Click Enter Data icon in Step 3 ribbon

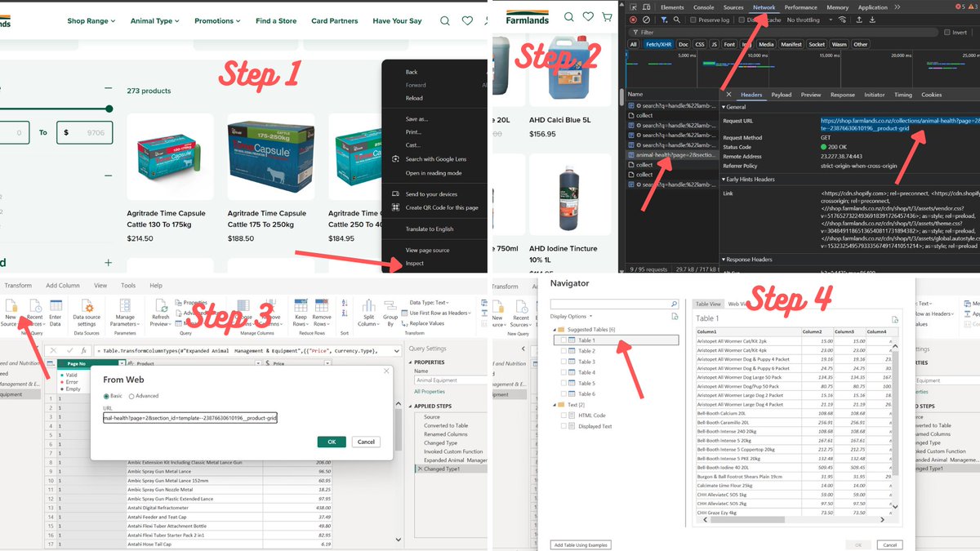pyautogui.click(x=55, y=305)
